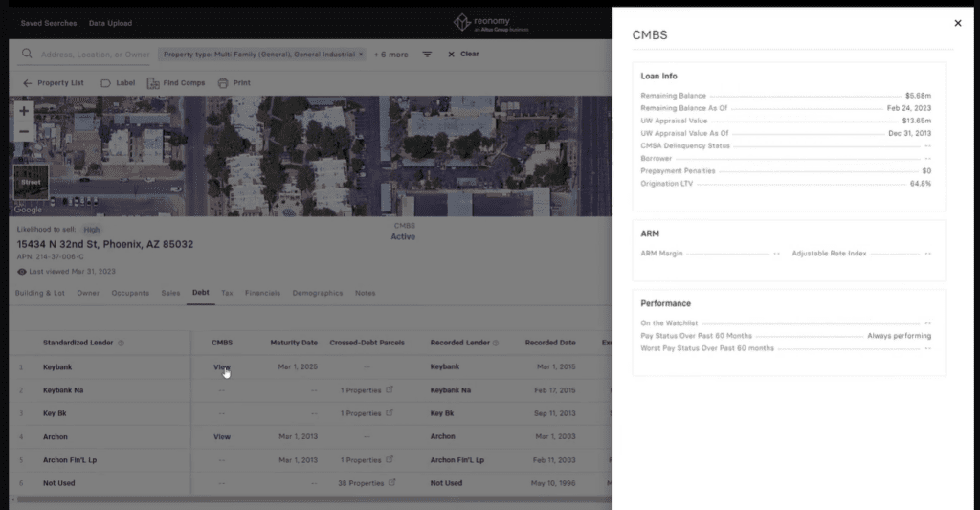Click the High likelihood to sell badge

click(91, 230)
